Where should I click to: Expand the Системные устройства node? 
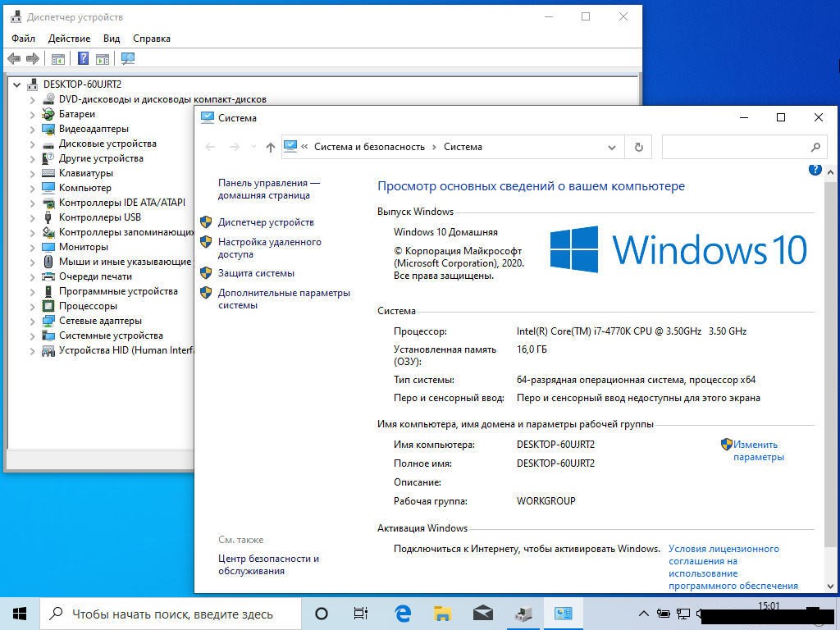32,336
